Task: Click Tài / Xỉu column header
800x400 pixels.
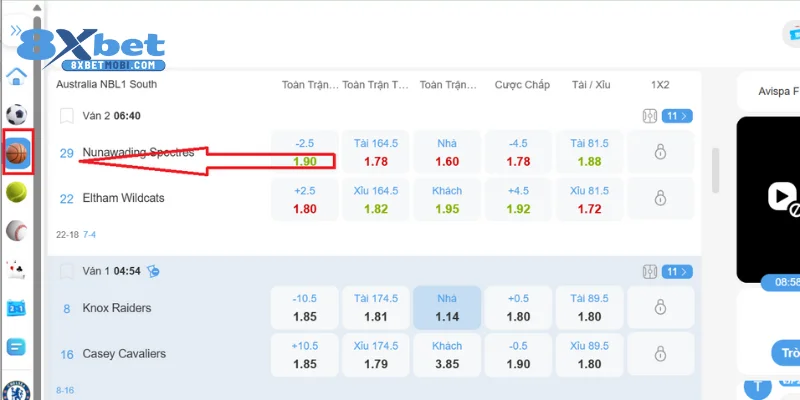Action: click(591, 85)
